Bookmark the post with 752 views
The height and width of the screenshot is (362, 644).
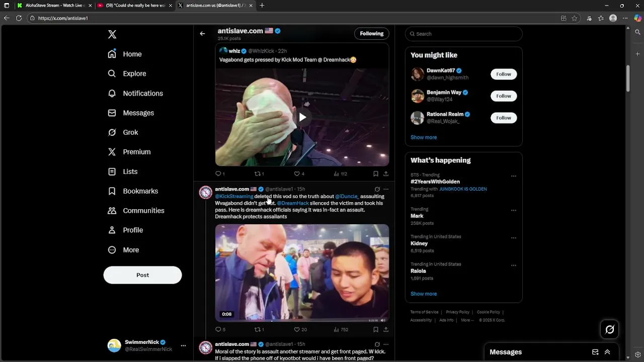coord(376,330)
